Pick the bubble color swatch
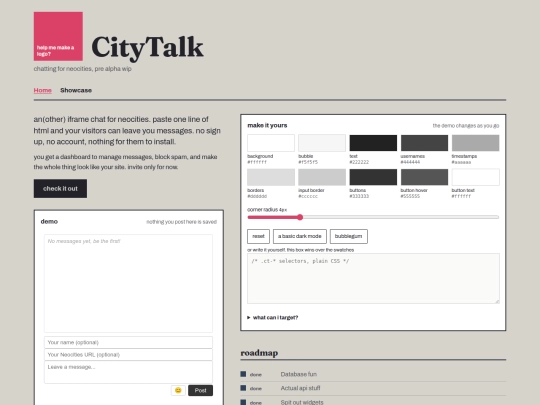 [322, 143]
